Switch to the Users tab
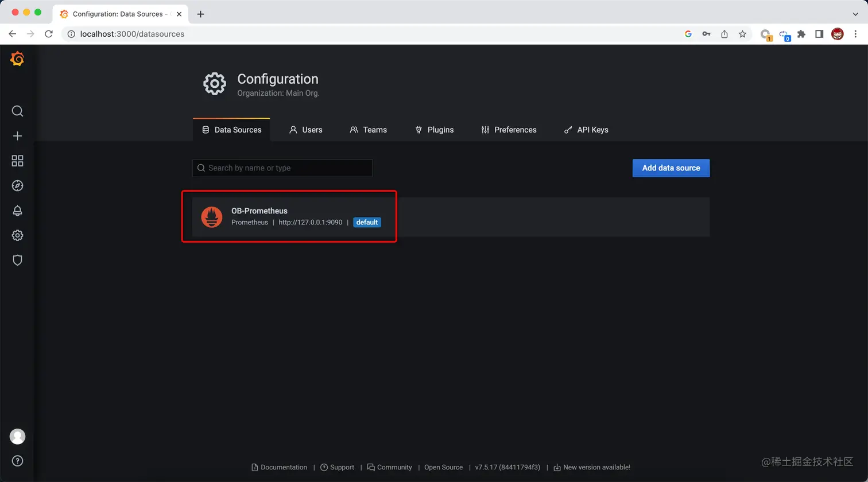This screenshot has height=482, width=868. [x=305, y=130]
